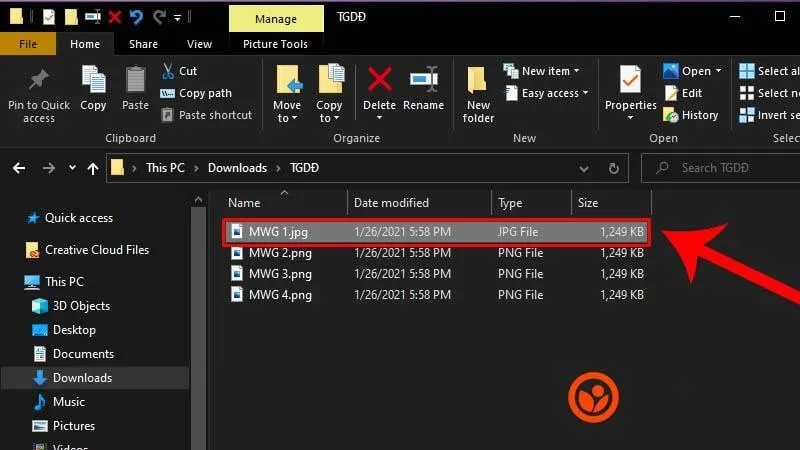
Task: Sort by Size column header
Action: coord(611,203)
